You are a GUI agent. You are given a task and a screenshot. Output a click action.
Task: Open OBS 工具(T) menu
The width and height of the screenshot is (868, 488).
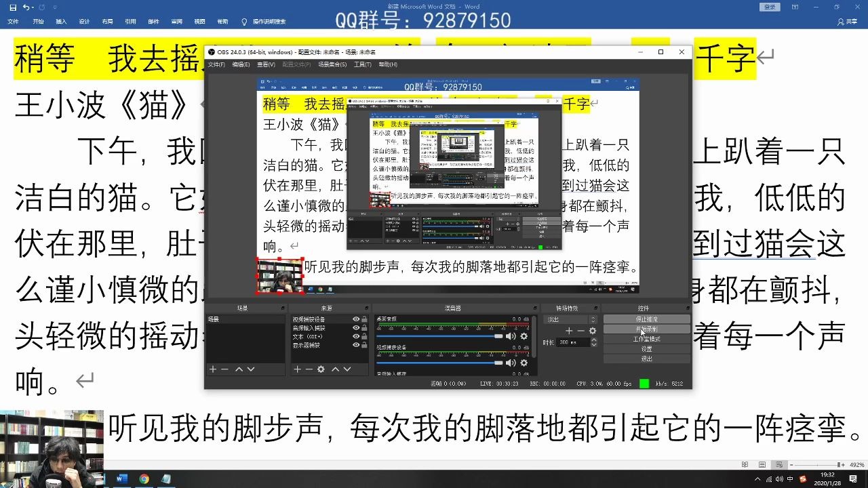[362, 64]
